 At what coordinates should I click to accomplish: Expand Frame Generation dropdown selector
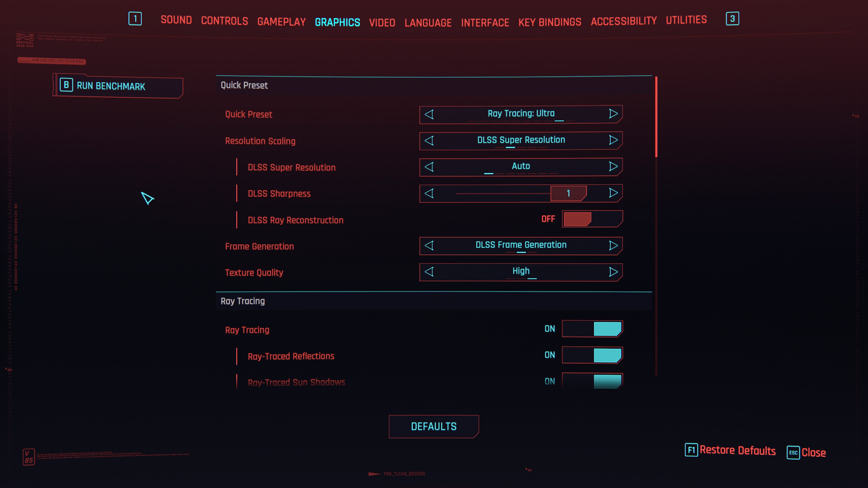520,245
